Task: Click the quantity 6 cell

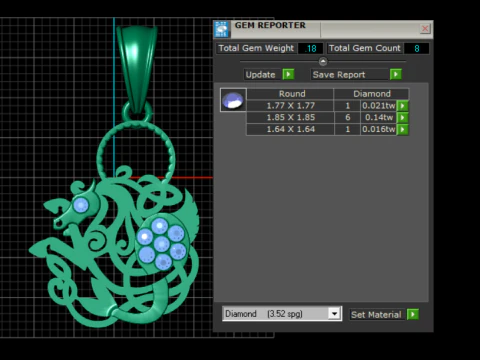Action: pos(347,117)
